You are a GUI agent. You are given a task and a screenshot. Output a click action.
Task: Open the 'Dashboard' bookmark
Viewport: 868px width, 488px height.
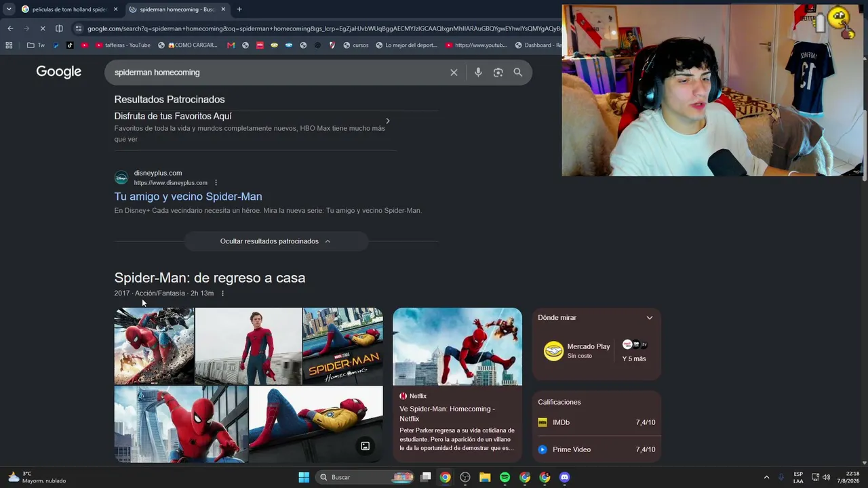click(538, 45)
